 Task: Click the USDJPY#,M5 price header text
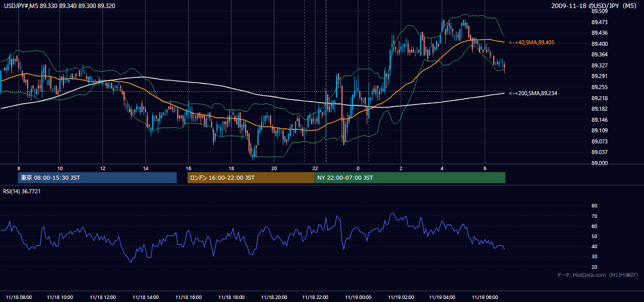click(x=59, y=6)
